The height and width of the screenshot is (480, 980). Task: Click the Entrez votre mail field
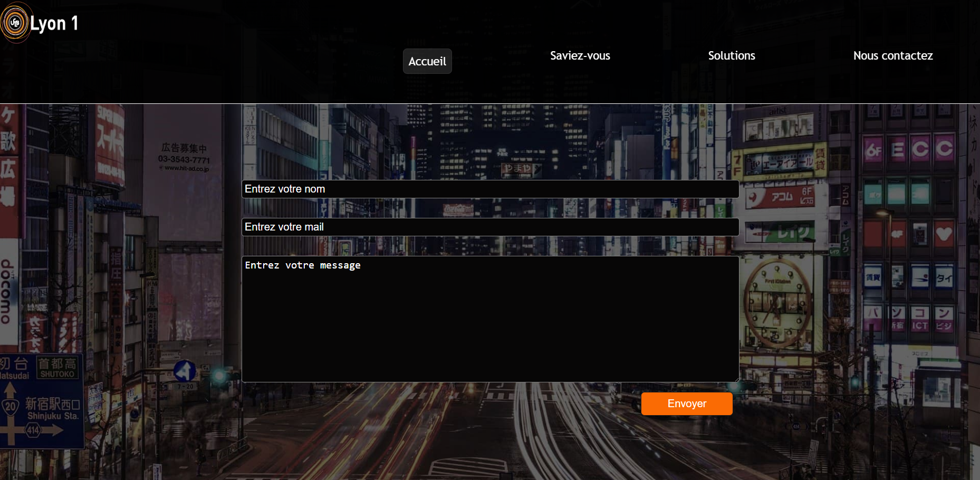pyautogui.click(x=490, y=227)
